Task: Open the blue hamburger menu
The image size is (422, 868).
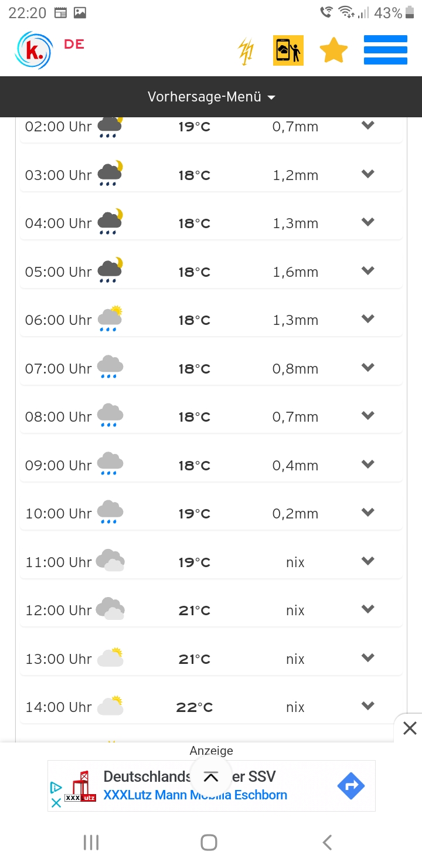Action: [386, 50]
